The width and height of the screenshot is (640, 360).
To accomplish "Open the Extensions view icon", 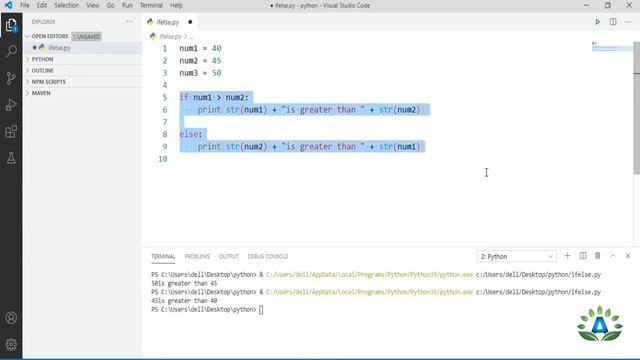I will tap(11, 131).
